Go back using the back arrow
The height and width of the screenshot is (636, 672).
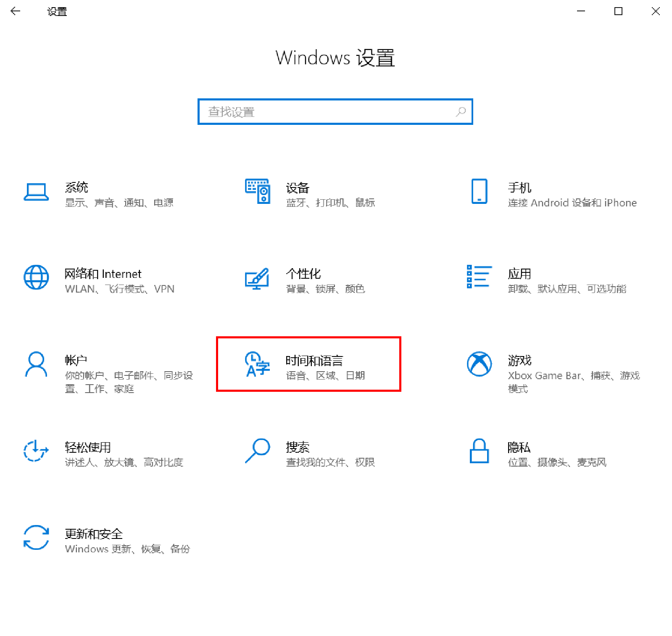[16, 11]
